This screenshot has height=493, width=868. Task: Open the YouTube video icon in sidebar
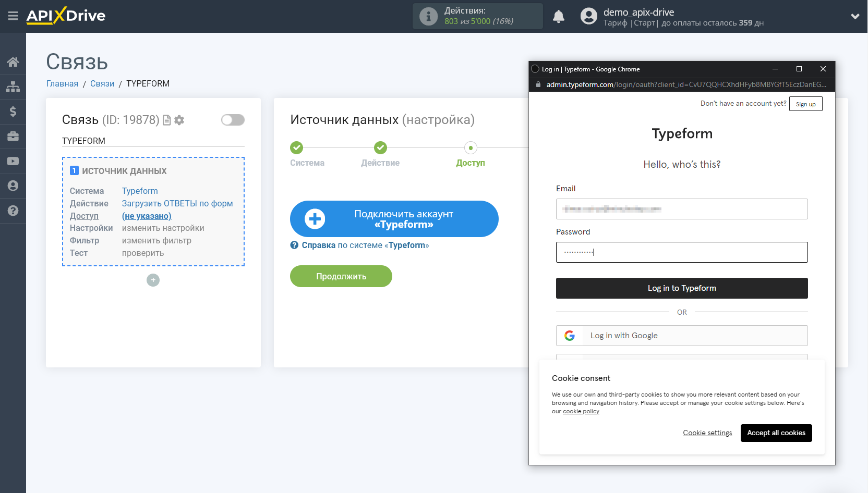tap(13, 161)
